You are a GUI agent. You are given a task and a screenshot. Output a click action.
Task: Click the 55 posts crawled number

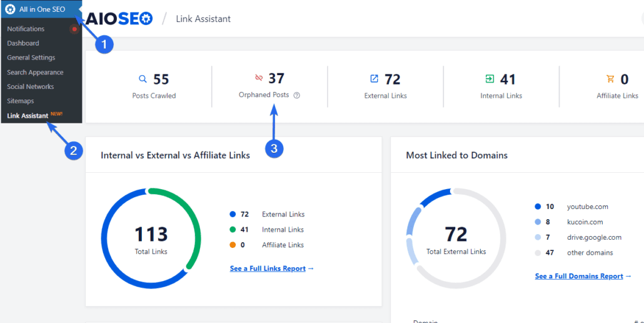(161, 79)
